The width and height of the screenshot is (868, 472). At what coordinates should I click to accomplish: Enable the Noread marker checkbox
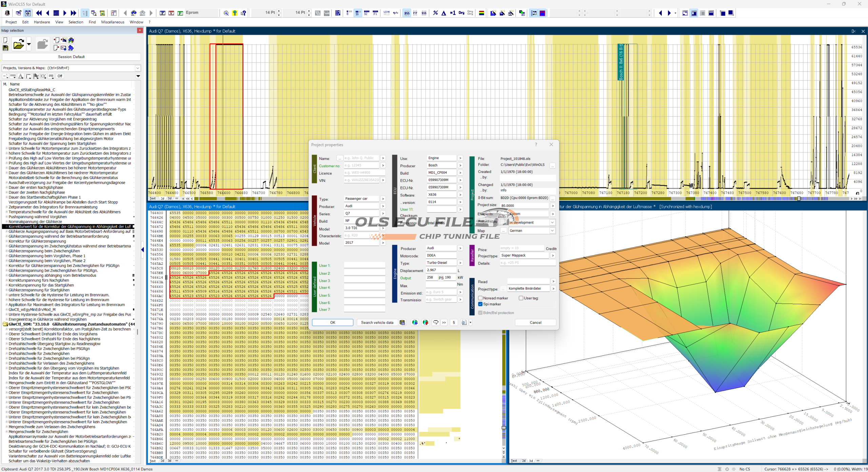[x=480, y=298]
